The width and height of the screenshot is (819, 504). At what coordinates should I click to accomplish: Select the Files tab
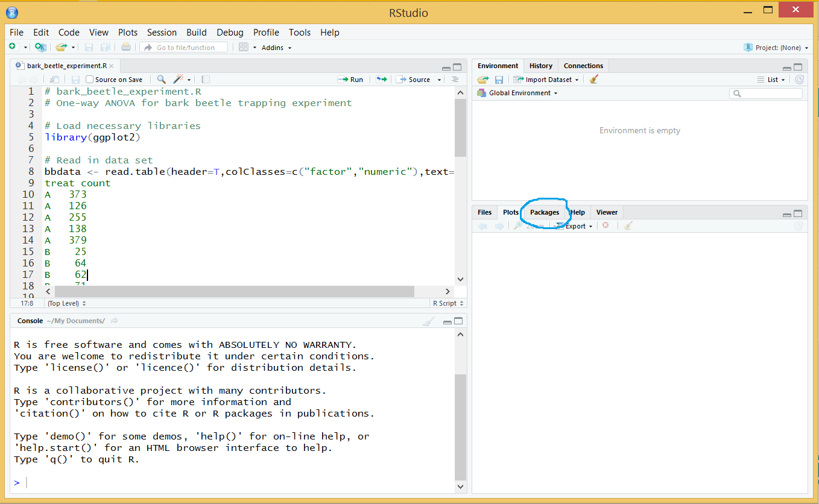point(485,212)
